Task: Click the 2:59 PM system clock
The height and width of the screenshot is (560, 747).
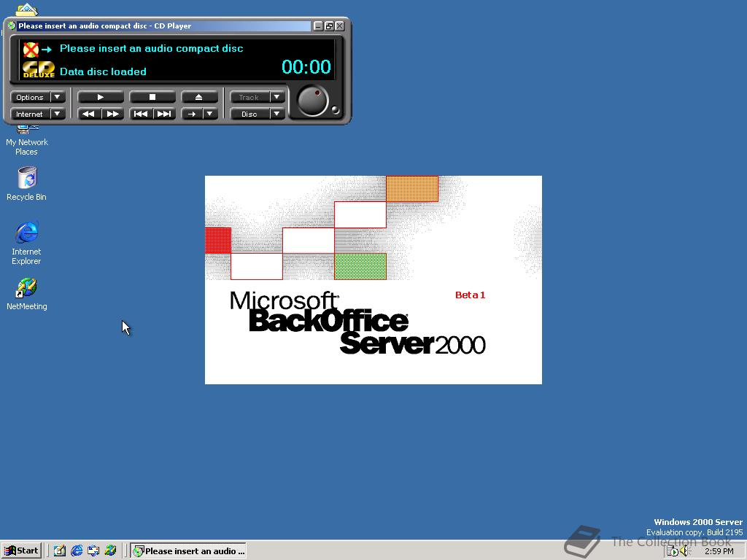Action: coord(719,551)
